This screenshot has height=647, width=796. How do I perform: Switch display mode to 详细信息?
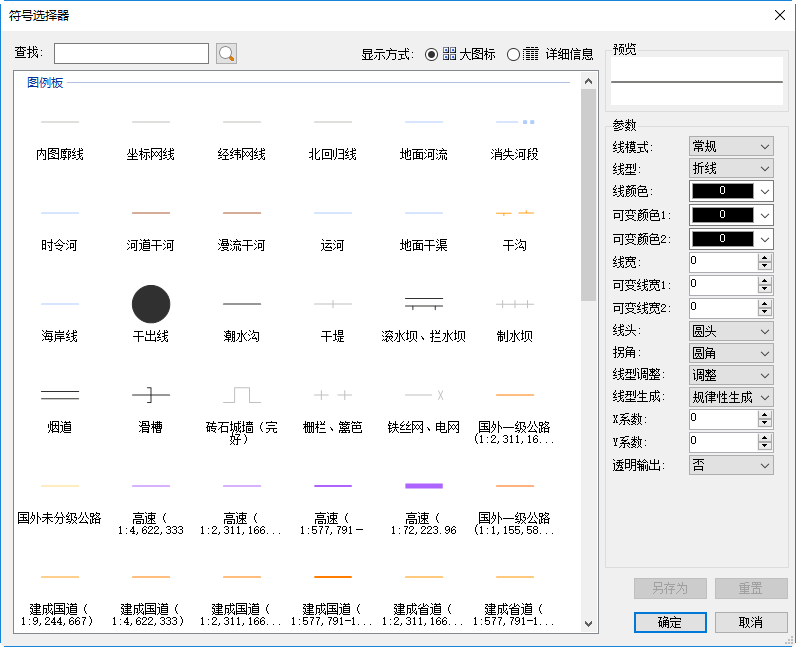[514, 54]
